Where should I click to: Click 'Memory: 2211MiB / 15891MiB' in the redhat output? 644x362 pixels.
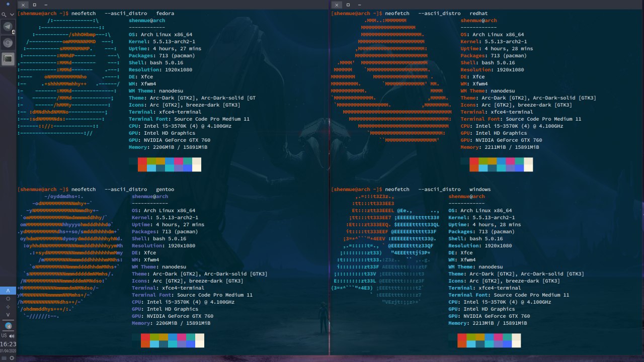(x=500, y=147)
